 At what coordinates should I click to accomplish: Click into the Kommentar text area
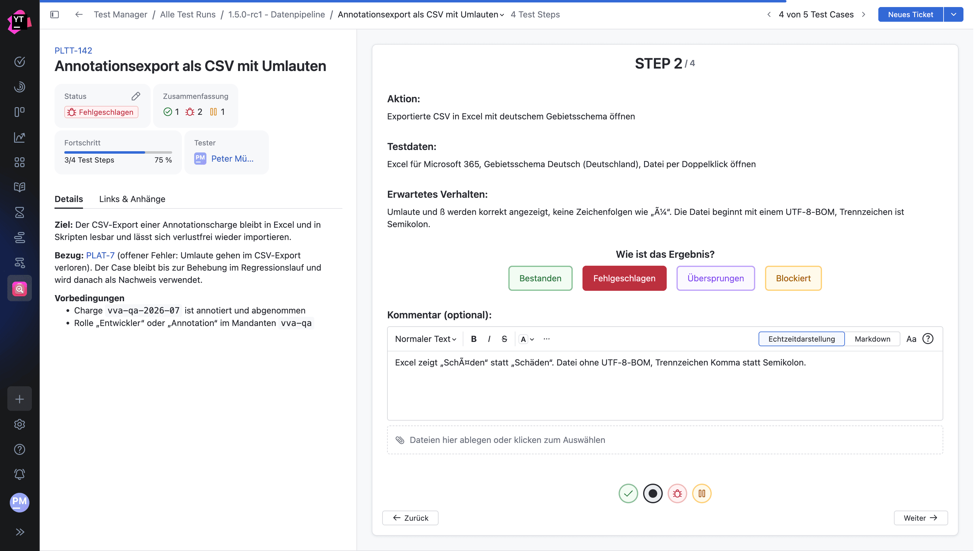pyautogui.click(x=665, y=386)
